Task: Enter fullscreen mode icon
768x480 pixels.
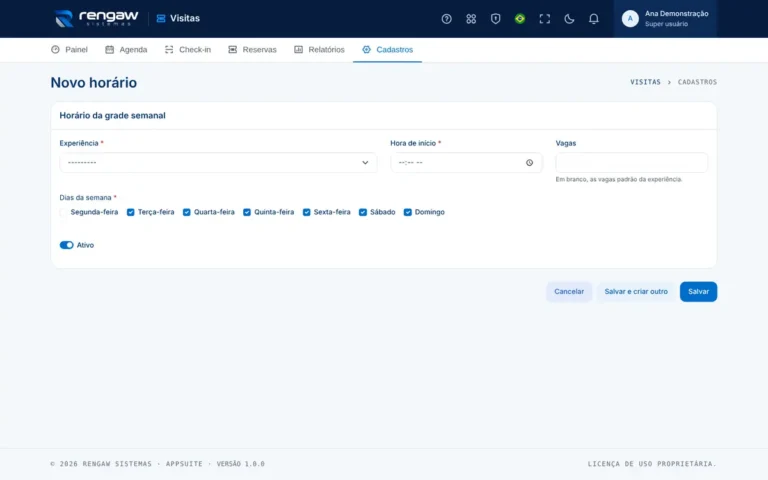Action: click(x=544, y=19)
